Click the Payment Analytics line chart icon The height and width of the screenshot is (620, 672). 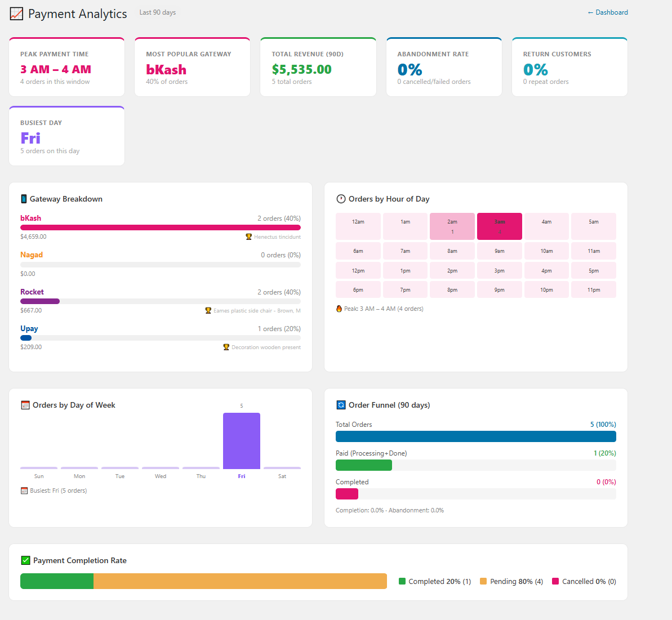15,14
